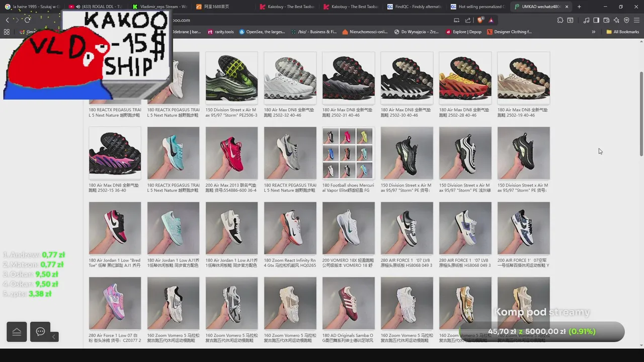This screenshot has height=362, width=644.
Task: Switch to the la haine 1995 search tab
Action: point(32,7)
